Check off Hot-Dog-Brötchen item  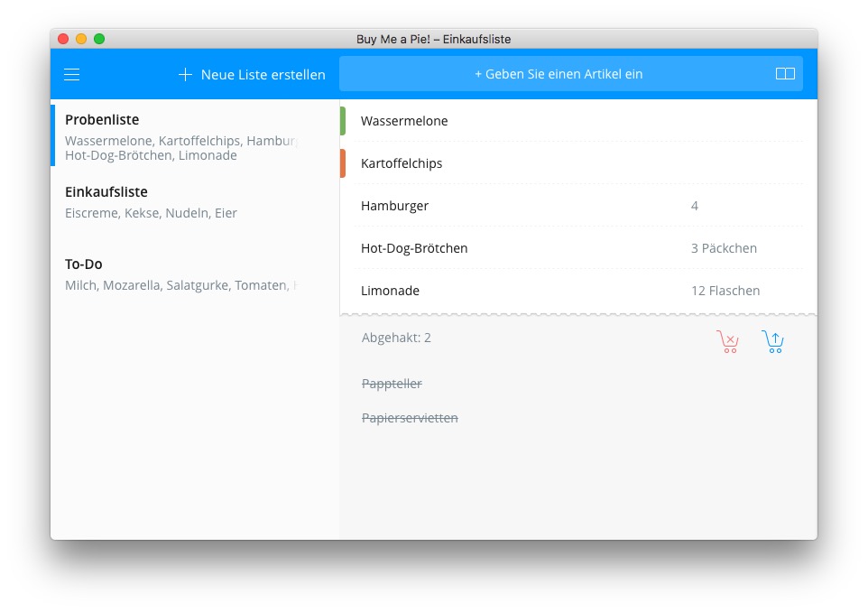tap(414, 248)
